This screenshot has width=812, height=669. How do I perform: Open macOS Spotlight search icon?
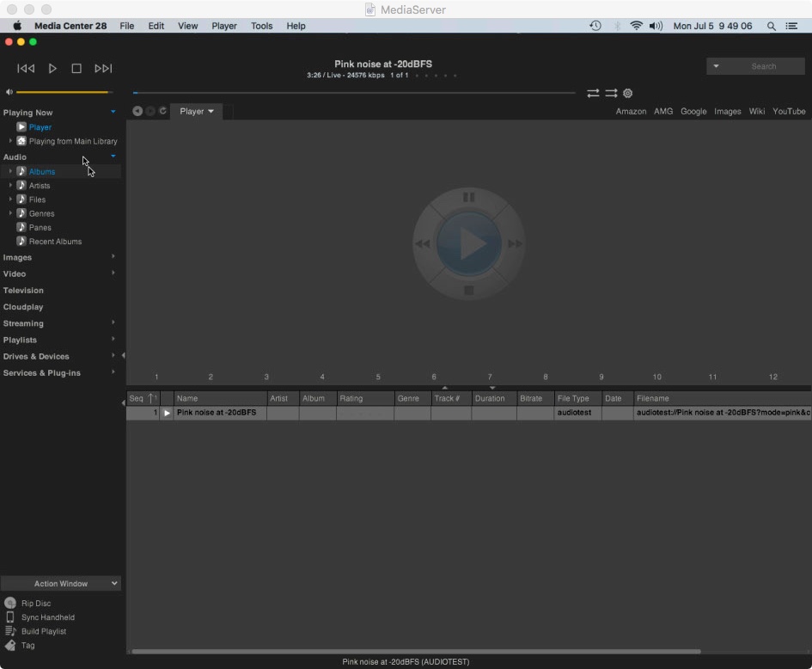click(x=771, y=26)
